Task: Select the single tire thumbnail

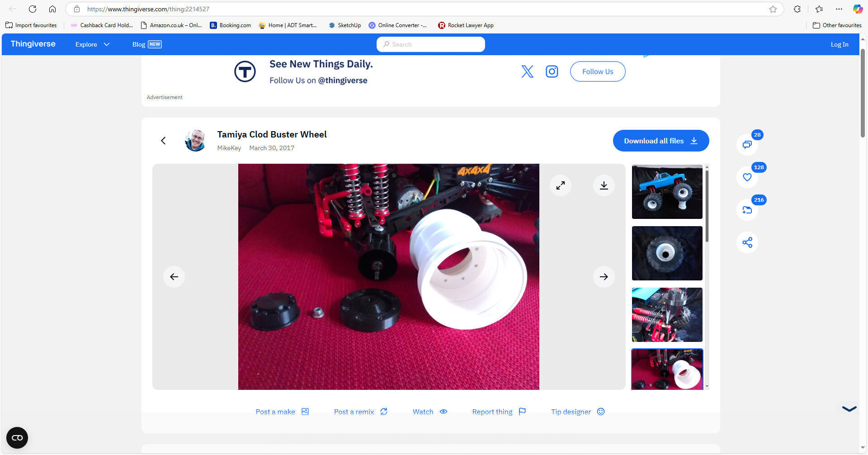Action: click(x=667, y=253)
